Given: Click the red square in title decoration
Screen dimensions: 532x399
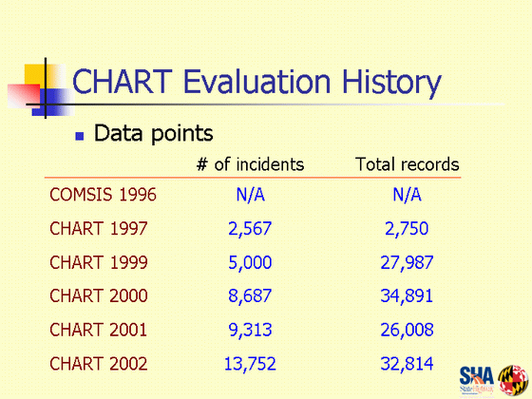Looking at the screenshot, I should coord(24,96).
